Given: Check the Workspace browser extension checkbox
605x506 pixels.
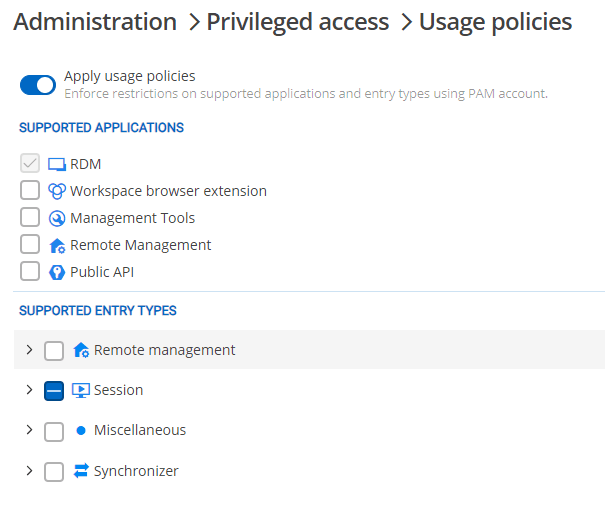Looking at the screenshot, I should click(30, 191).
